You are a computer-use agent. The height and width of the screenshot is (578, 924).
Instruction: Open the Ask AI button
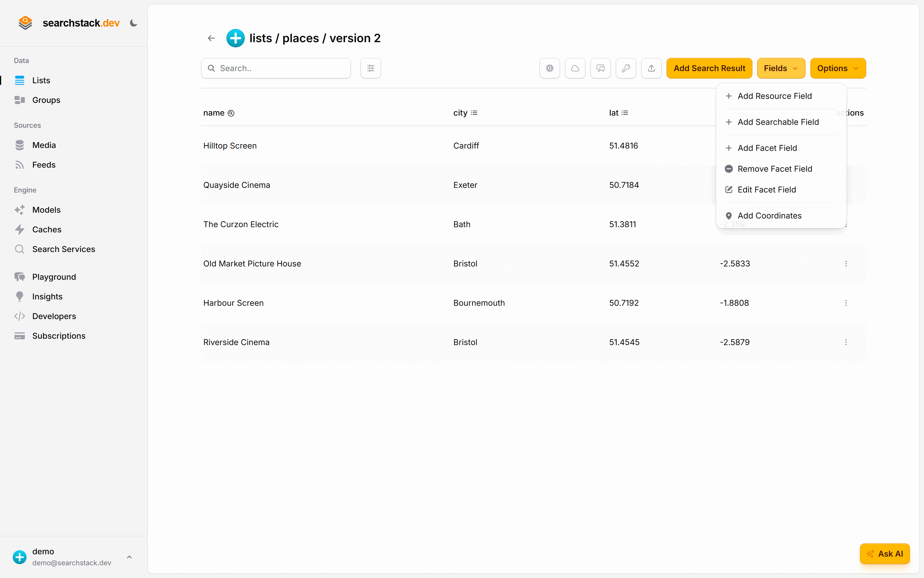point(885,553)
